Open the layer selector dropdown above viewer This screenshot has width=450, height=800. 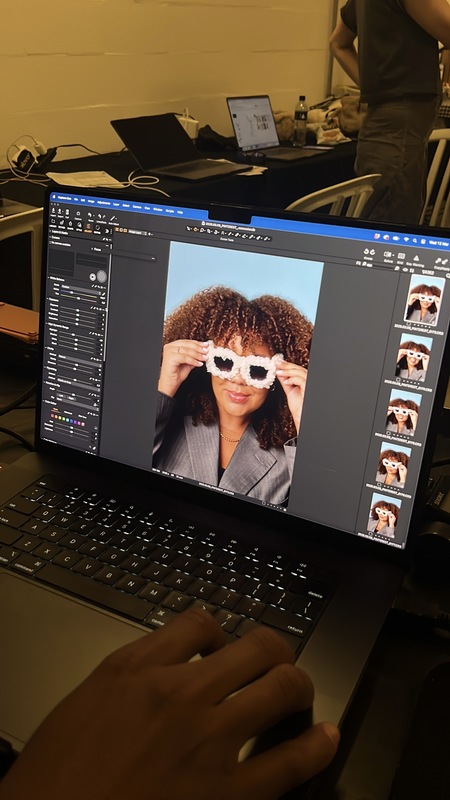(137, 233)
